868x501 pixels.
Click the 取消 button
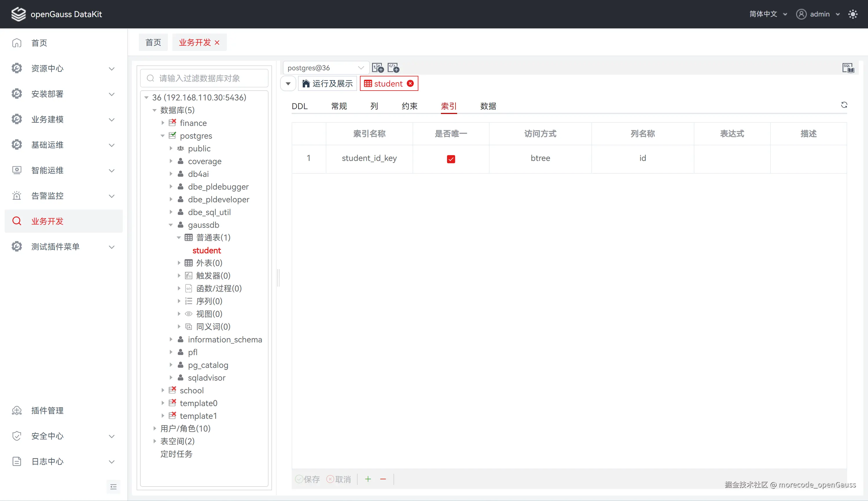[x=339, y=479]
